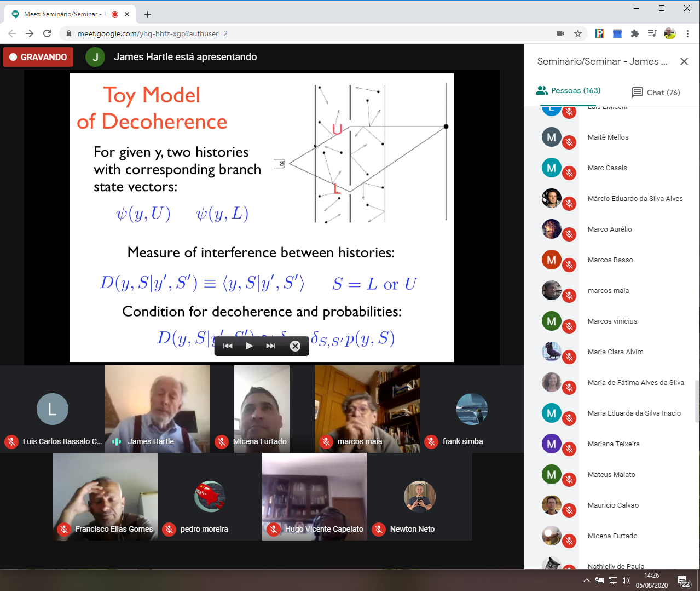
Task: Select Hugo Vicente Capelato video tile
Action: [315, 497]
